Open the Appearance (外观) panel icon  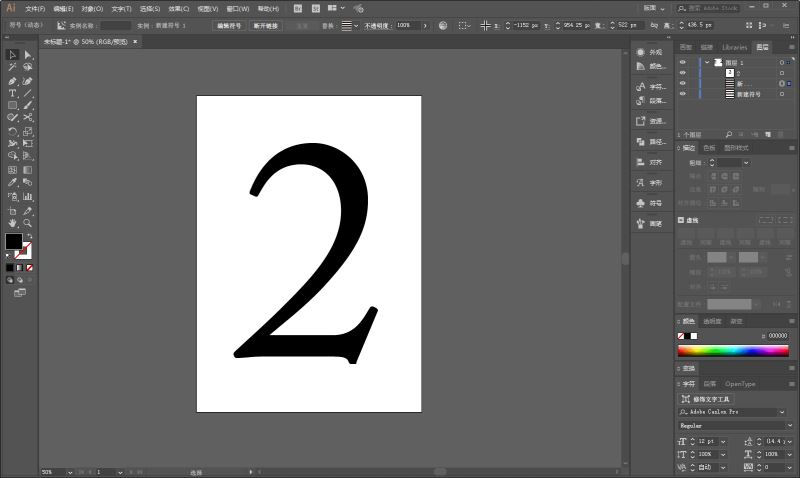pyautogui.click(x=641, y=52)
